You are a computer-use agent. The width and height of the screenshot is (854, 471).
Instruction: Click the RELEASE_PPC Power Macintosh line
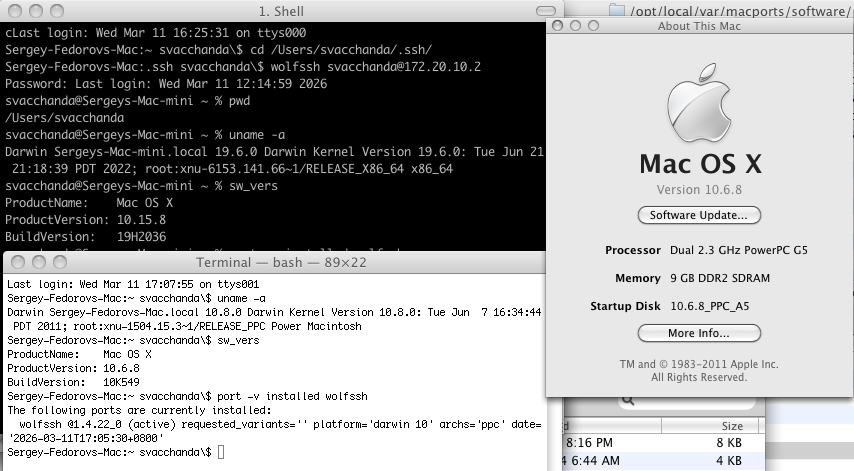coord(187,326)
